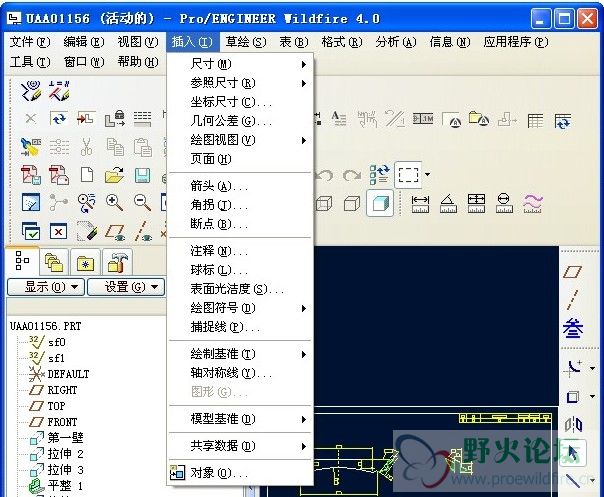Select the FRONT datum plane
This screenshot has height=497, width=604.
[54, 422]
